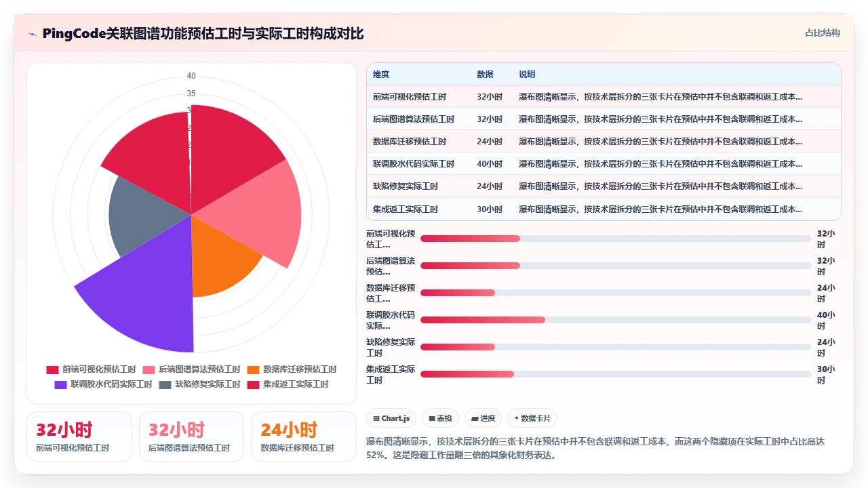Click the Chart.js tag label

pyautogui.click(x=395, y=419)
